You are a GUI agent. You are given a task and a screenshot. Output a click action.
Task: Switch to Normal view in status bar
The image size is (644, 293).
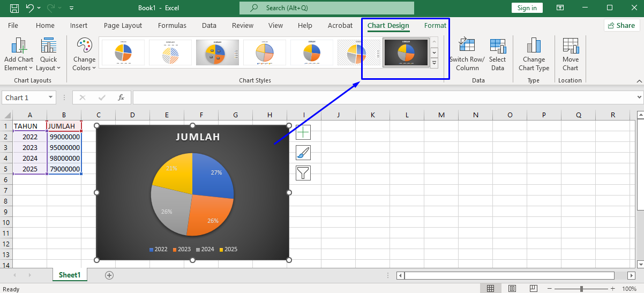pos(490,289)
